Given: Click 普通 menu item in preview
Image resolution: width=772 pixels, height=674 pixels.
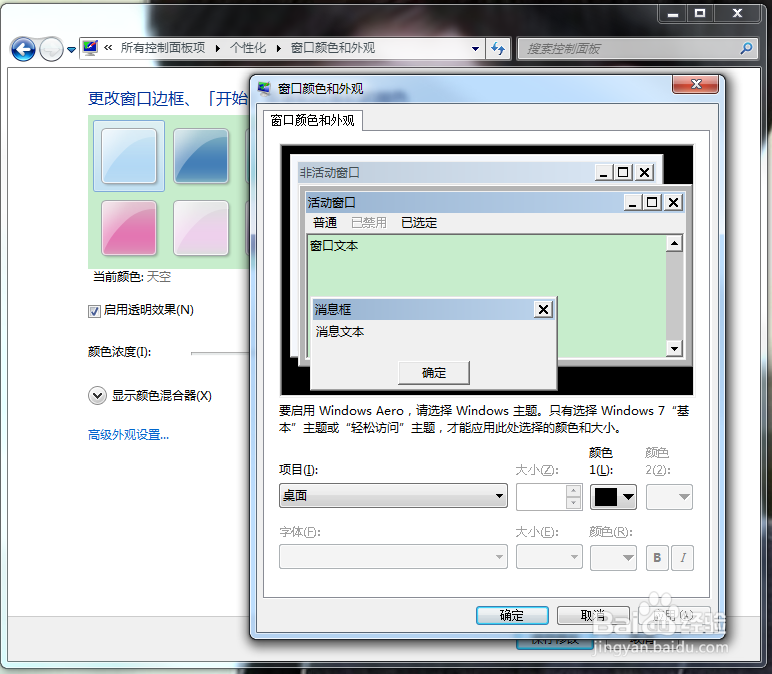Looking at the screenshot, I should (325, 223).
